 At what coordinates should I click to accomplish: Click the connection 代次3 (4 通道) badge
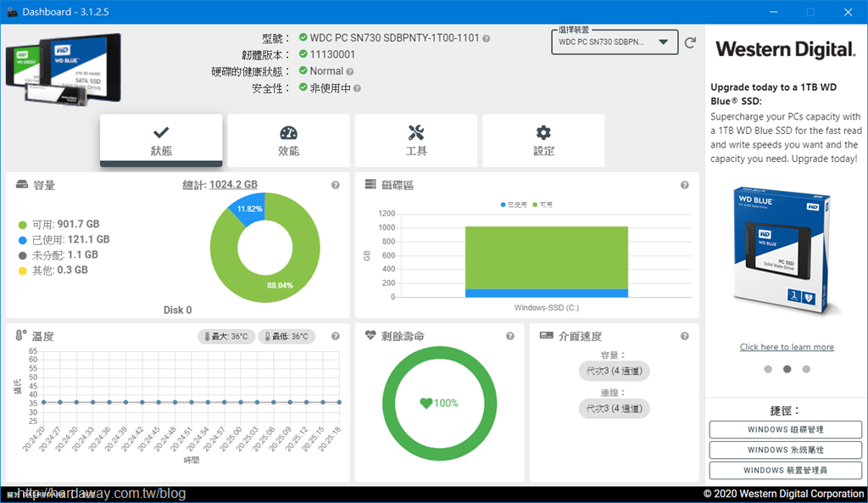[614, 408]
